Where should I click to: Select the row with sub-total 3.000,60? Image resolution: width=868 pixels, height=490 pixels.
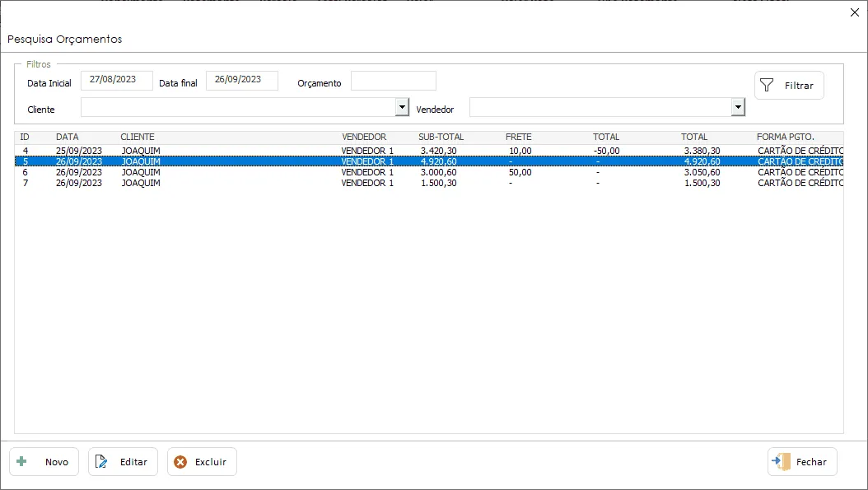tap(429, 172)
